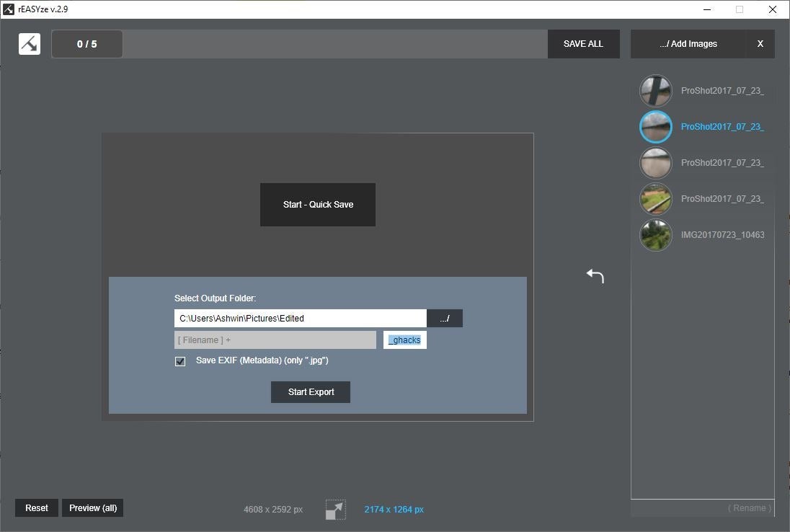The width and height of the screenshot is (790, 532).
Task: Browse for output folder with .../ button
Action: (444, 319)
